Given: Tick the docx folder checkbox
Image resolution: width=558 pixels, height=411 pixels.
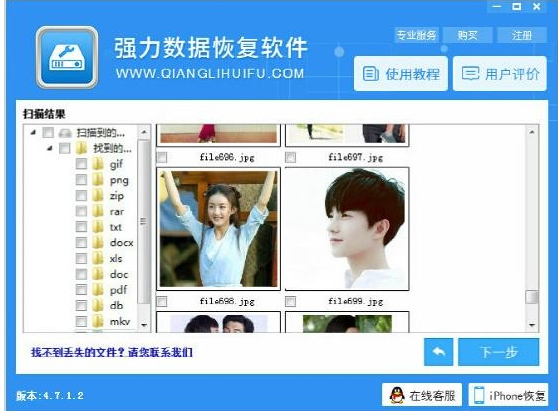Looking at the screenshot, I should click(81, 243).
